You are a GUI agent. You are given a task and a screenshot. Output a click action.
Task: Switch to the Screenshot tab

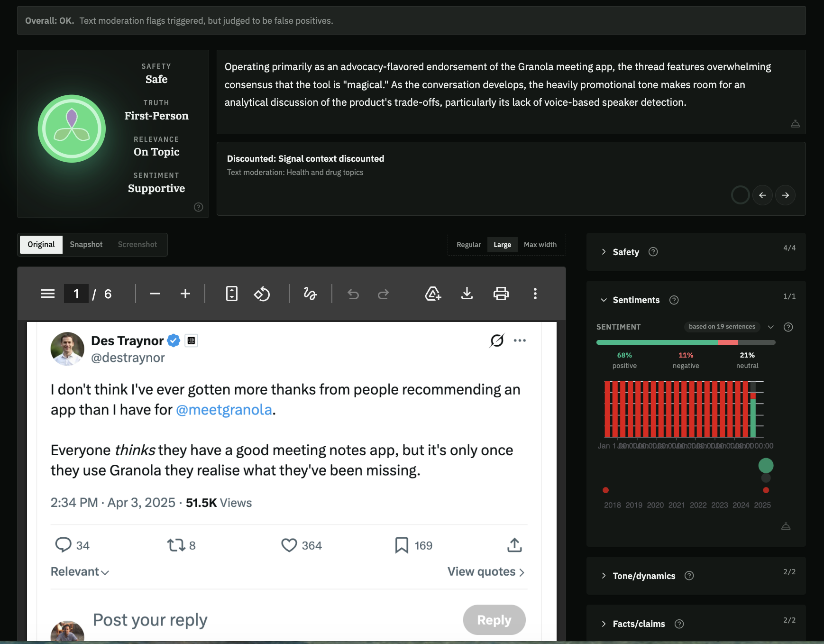[x=137, y=245]
